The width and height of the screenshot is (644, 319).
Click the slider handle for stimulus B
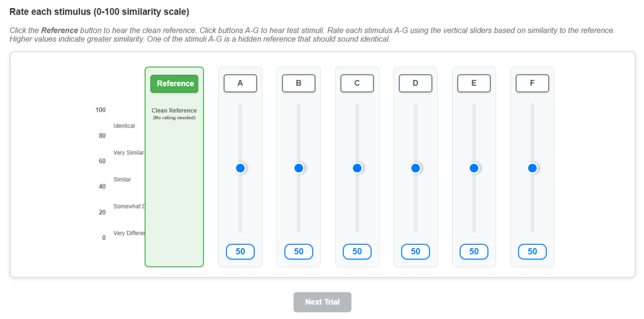point(299,168)
